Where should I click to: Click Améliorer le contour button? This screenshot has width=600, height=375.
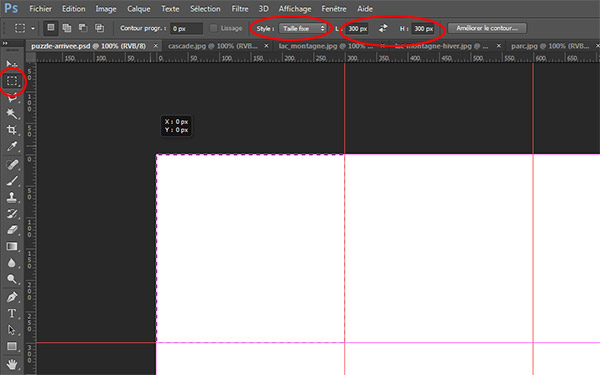click(487, 28)
